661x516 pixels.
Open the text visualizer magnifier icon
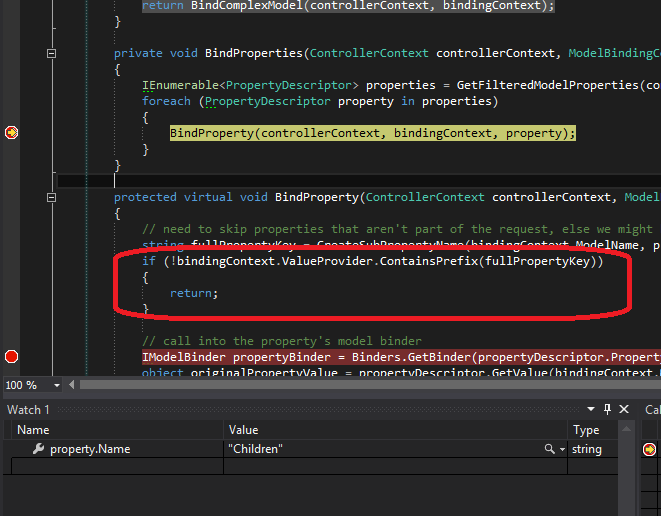coord(549,449)
